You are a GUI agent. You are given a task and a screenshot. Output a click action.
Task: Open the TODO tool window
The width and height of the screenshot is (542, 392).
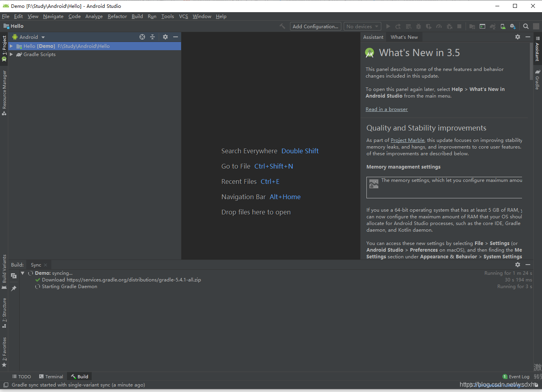point(22,376)
